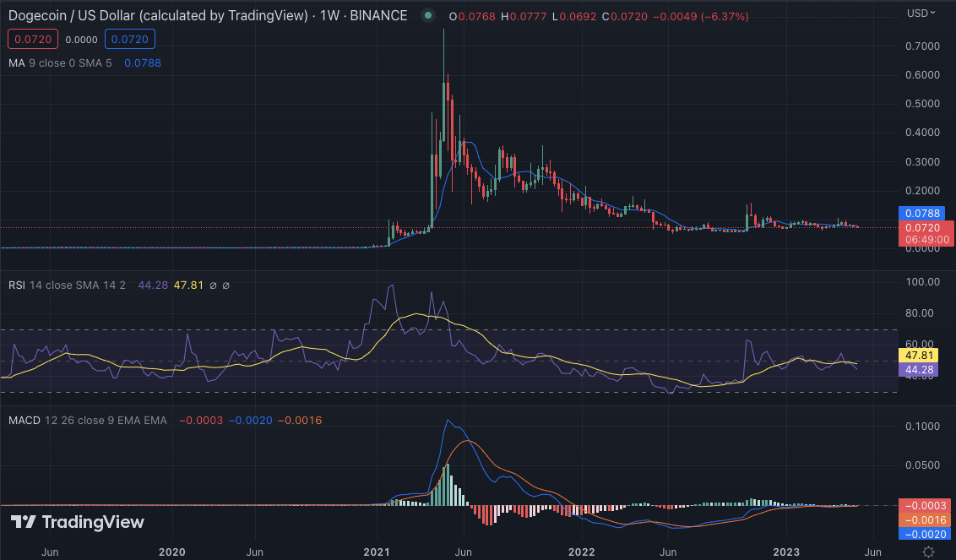Viewport: 956px width, 560px height.
Task: Click the high price value 0.0777
Action: 527,17
